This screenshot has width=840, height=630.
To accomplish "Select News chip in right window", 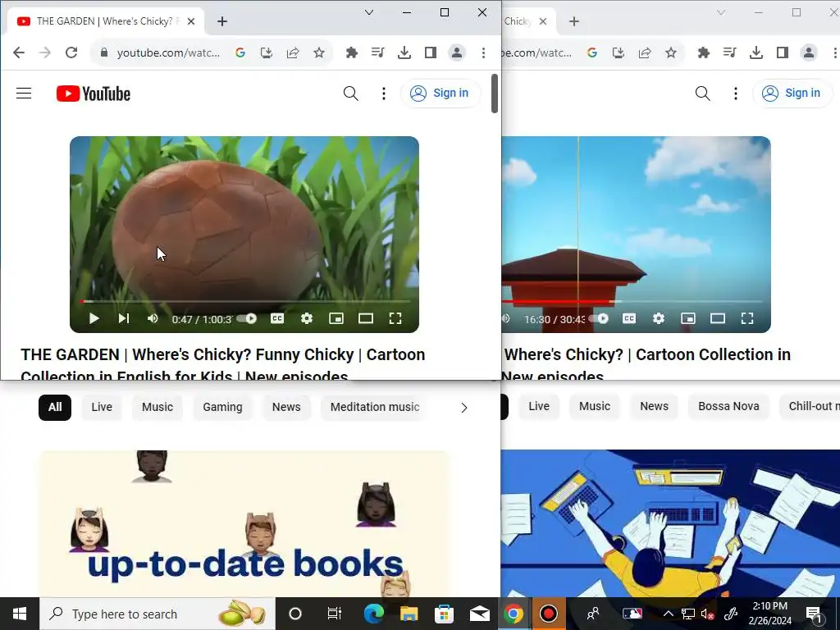I will [x=654, y=407].
